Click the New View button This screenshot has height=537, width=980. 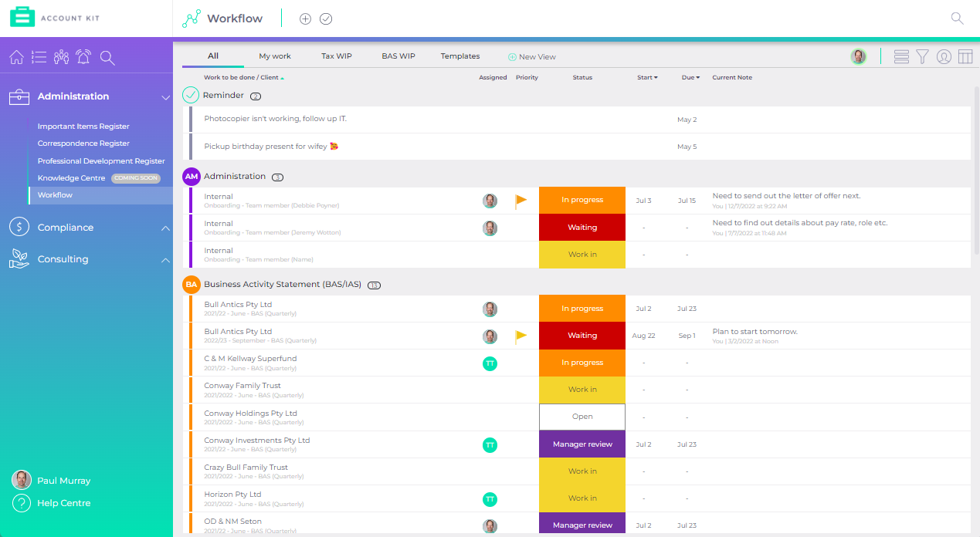click(532, 56)
